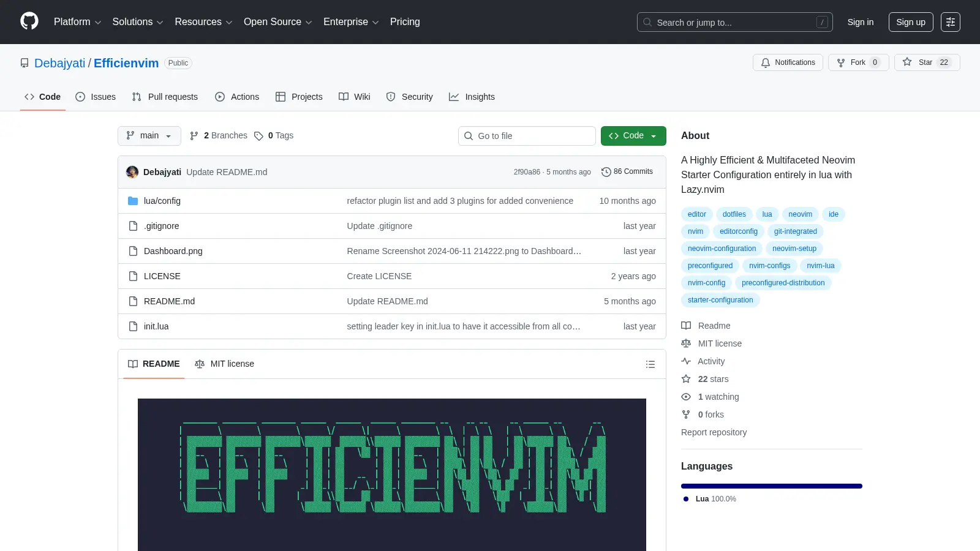Open the main branch selector dropdown
Screen dimensions: 980x551
[x=149, y=136]
